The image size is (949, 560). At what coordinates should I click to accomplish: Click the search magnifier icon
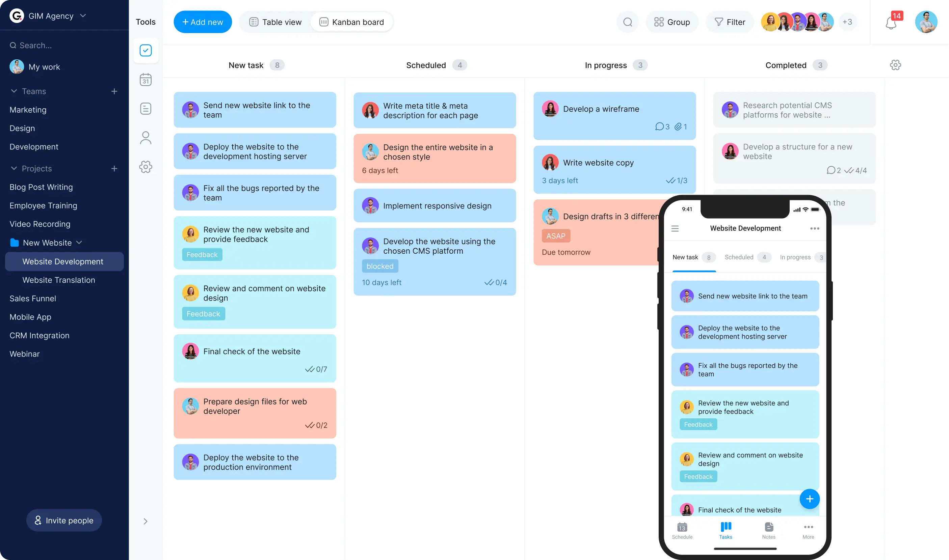[627, 22]
